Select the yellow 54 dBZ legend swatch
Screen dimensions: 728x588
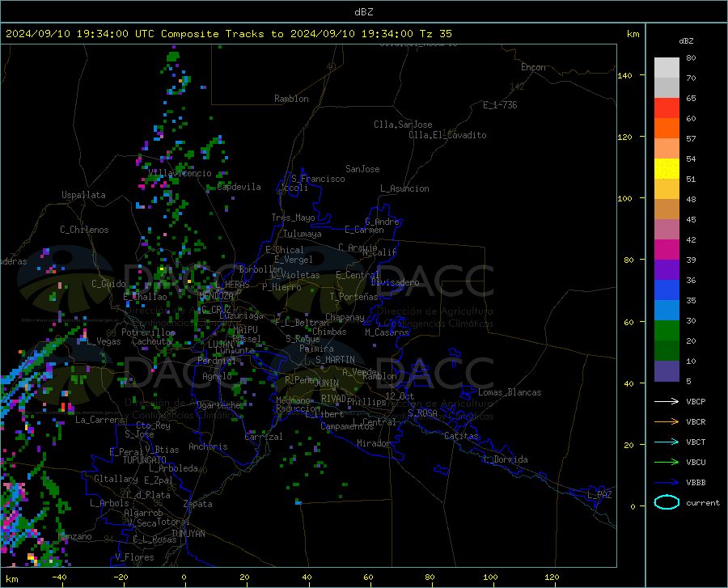[667, 169]
